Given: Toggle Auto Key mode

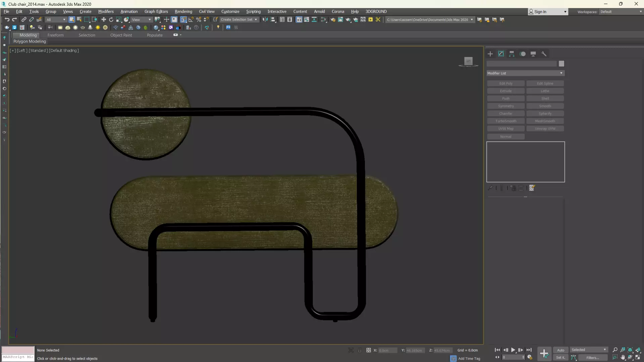Looking at the screenshot, I should 561,350.
